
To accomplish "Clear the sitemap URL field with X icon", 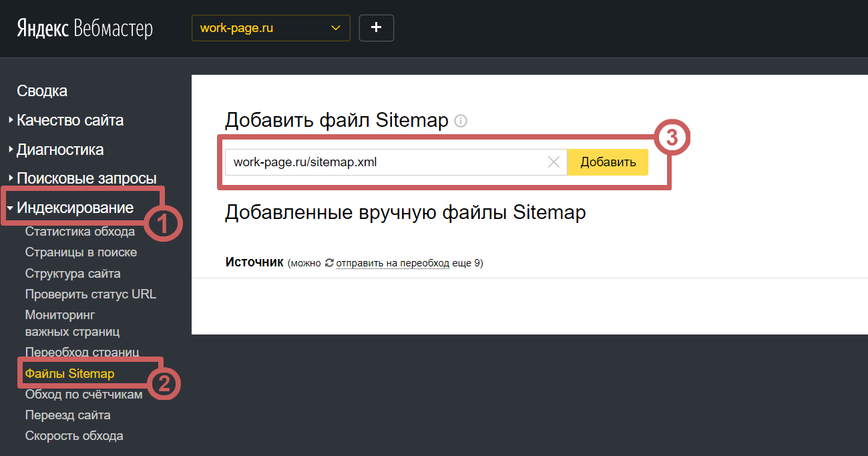I will click(554, 162).
